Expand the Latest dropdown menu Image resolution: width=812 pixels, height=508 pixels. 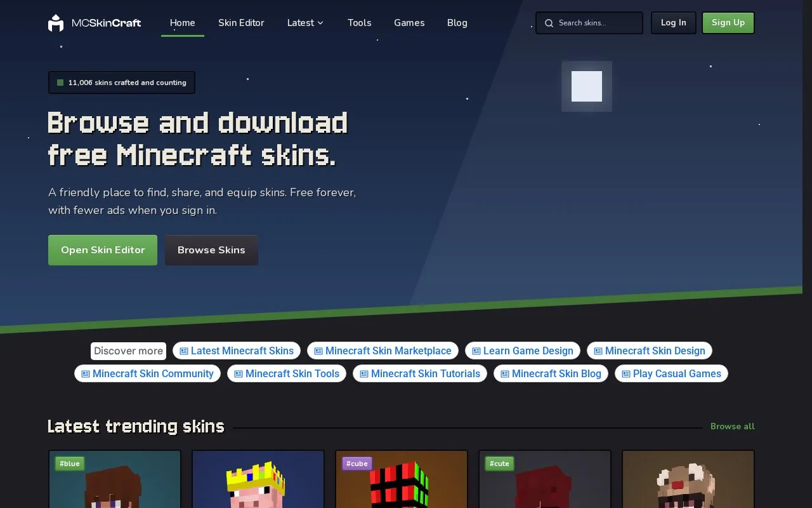coord(305,23)
